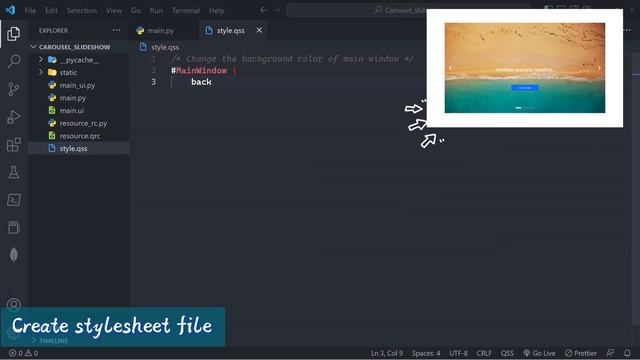
Task: Open editor more actions ellipsis at top right
Action: click(627, 30)
